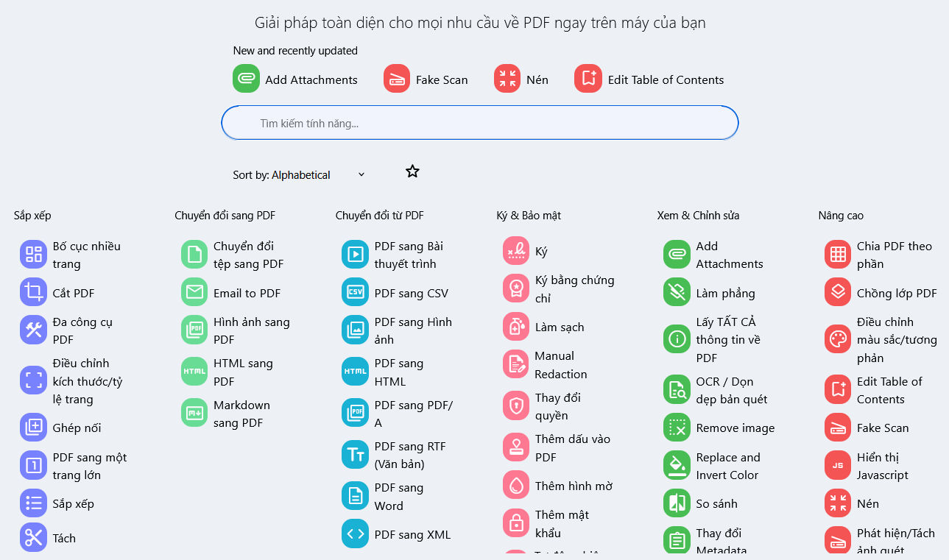
Task: Open the Ghép nối merge icon
Action: [34, 428]
